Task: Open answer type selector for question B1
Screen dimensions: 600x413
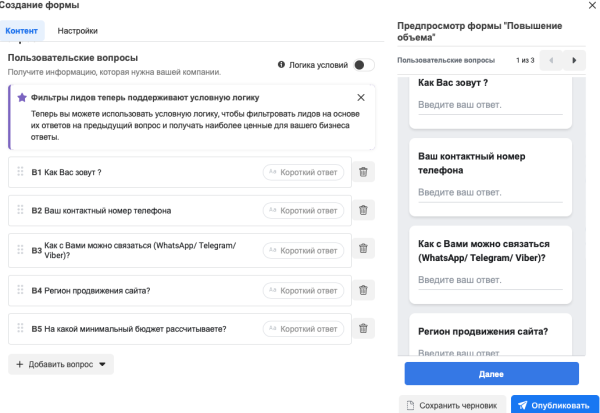Action: [303, 172]
